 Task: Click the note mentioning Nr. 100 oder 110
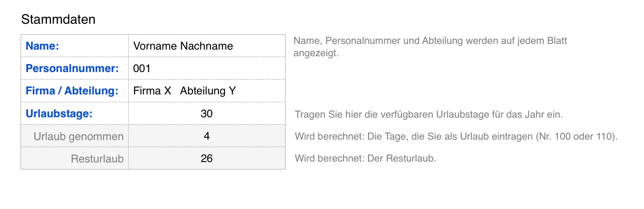(x=456, y=137)
